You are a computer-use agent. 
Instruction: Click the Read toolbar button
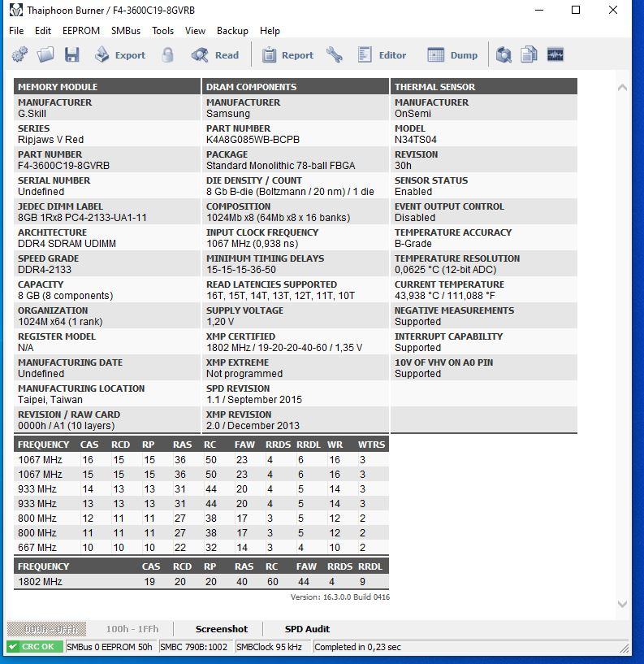[x=215, y=55]
